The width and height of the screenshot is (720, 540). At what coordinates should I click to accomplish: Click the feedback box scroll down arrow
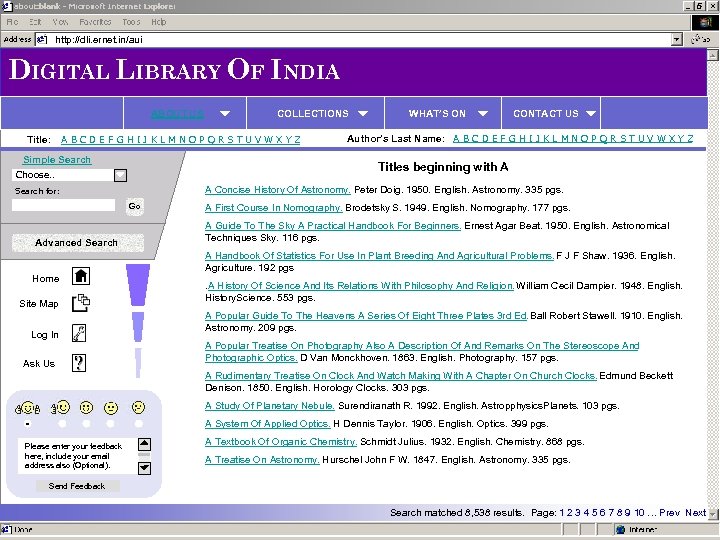144,468
